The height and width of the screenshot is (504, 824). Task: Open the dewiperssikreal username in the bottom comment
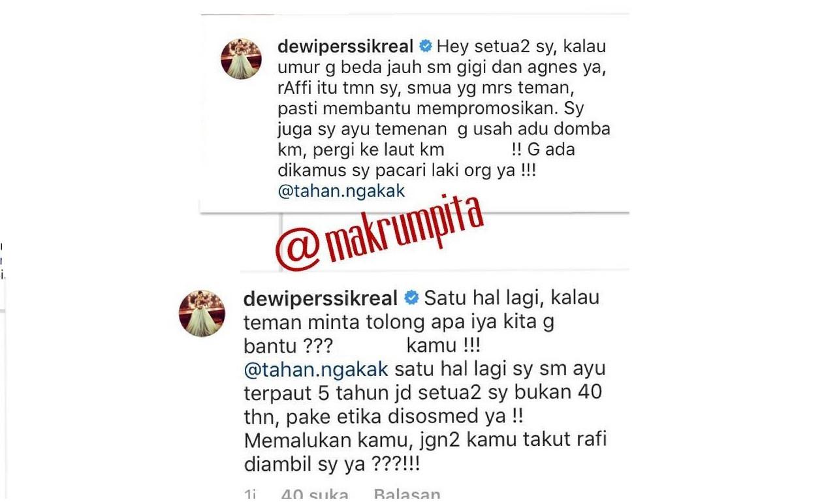(x=321, y=299)
